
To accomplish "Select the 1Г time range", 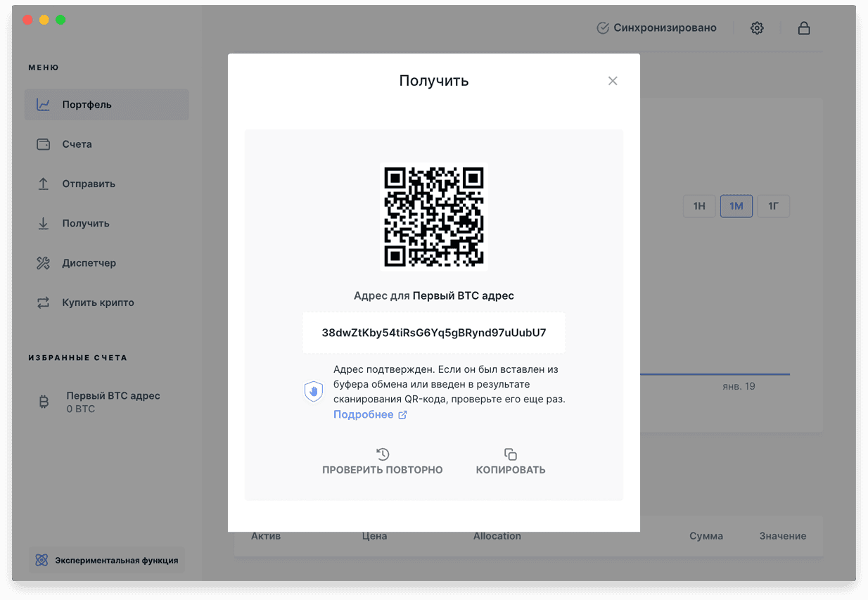I will pyautogui.click(x=773, y=206).
